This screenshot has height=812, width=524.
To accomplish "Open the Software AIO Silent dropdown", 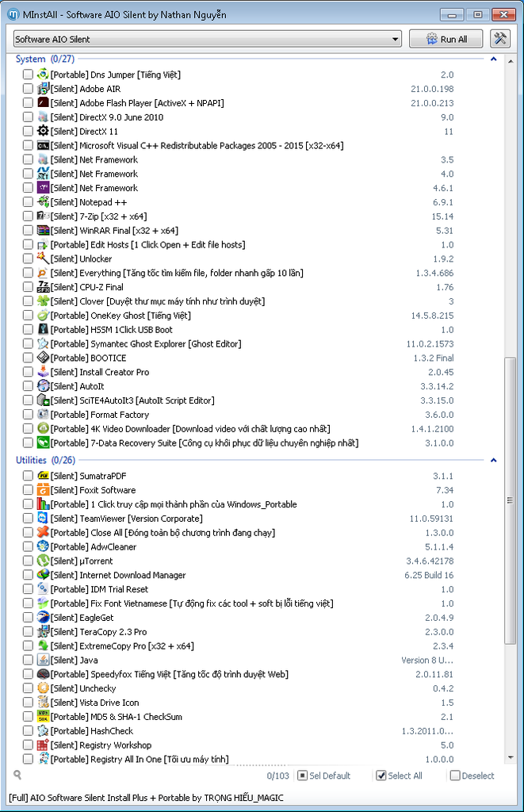I will pyautogui.click(x=208, y=39).
